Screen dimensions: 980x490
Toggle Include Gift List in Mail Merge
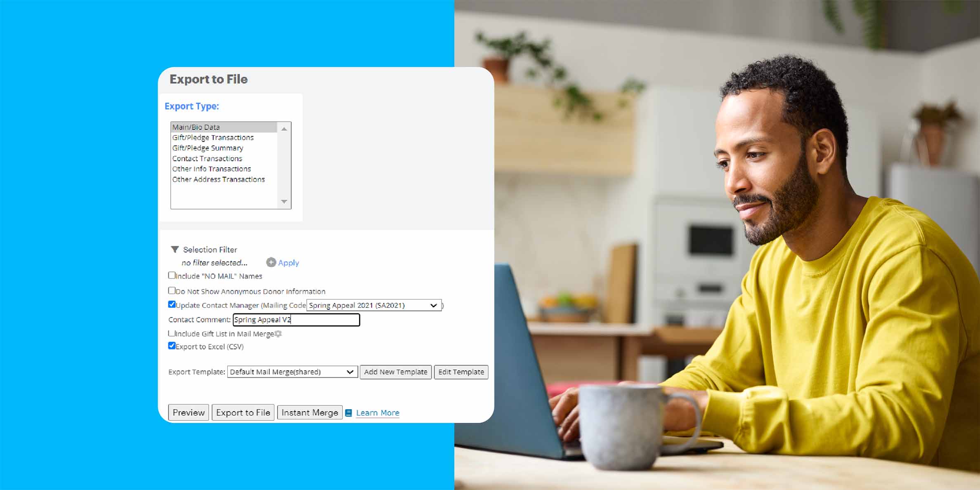click(172, 333)
